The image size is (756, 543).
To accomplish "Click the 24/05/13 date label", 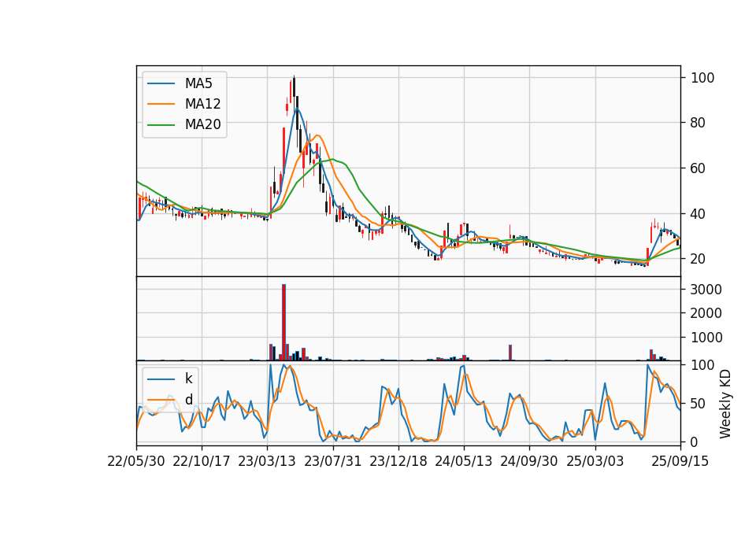I will pyautogui.click(x=464, y=461).
